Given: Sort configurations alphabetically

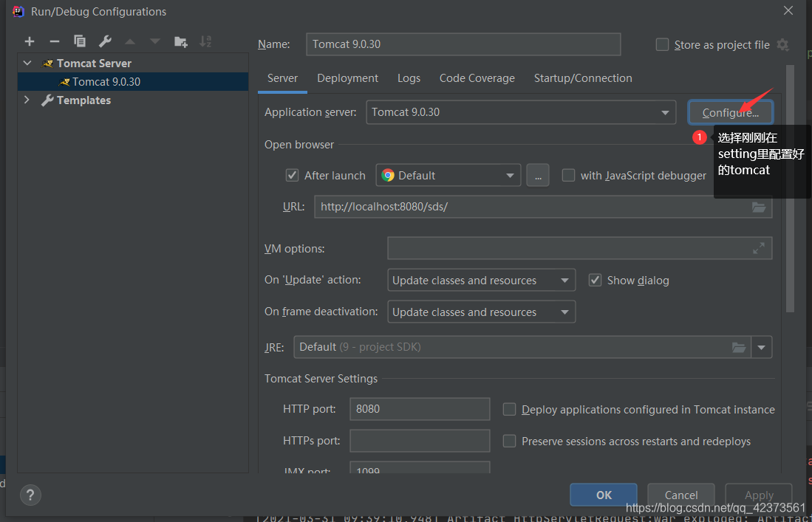Looking at the screenshot, I should [205, 41].
